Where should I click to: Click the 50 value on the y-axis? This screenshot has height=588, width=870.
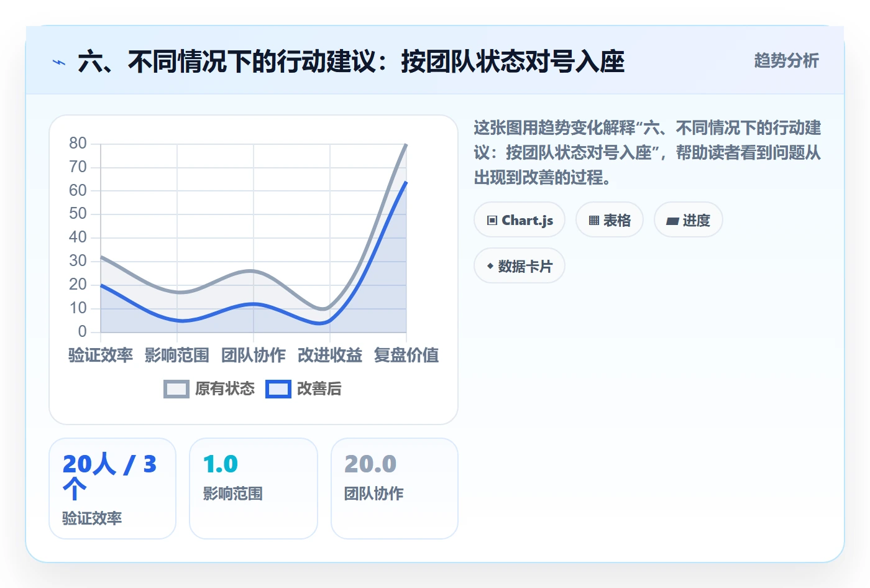78,214
